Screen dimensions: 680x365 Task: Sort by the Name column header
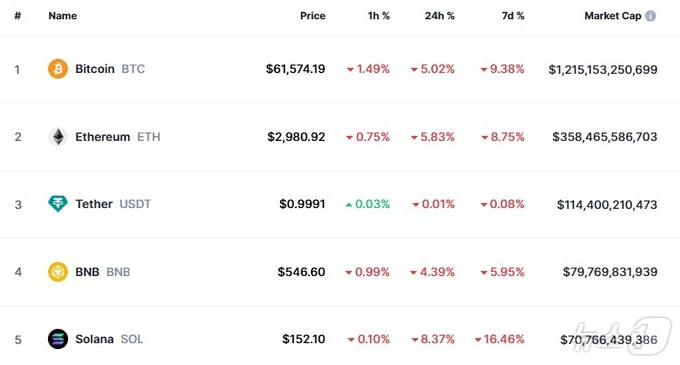click(62, 16)
